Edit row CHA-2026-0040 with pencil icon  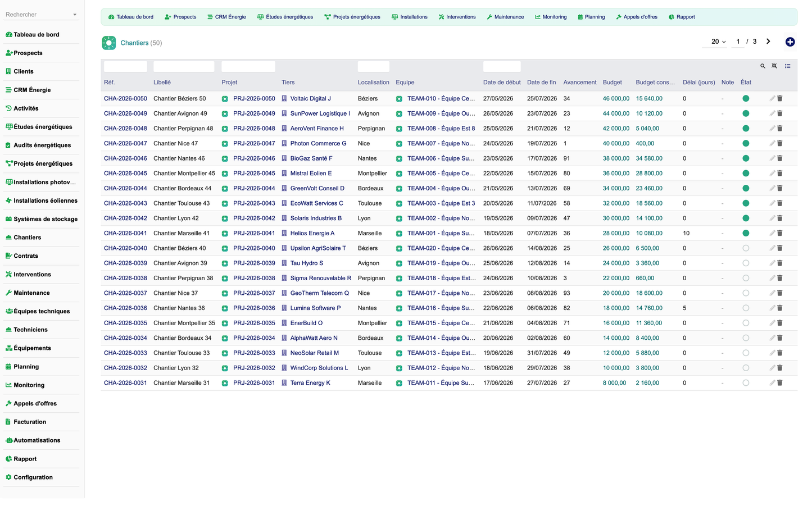point(772,248)
